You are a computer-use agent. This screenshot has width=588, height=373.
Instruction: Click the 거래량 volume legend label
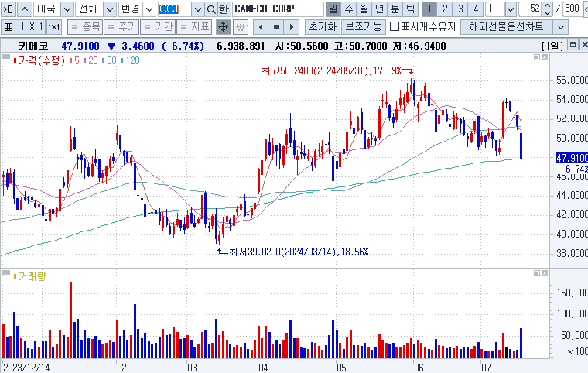[x=30, y=276]
